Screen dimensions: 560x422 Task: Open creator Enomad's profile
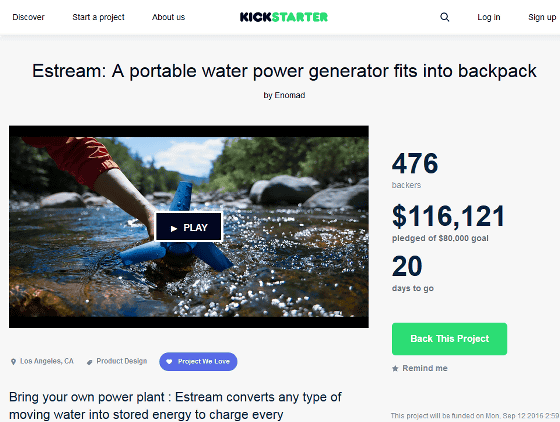coord(290,95)
